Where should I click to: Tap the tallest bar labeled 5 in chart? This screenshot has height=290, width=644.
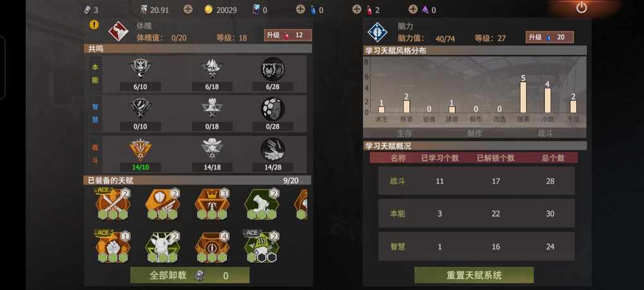[x=523, y=97]
